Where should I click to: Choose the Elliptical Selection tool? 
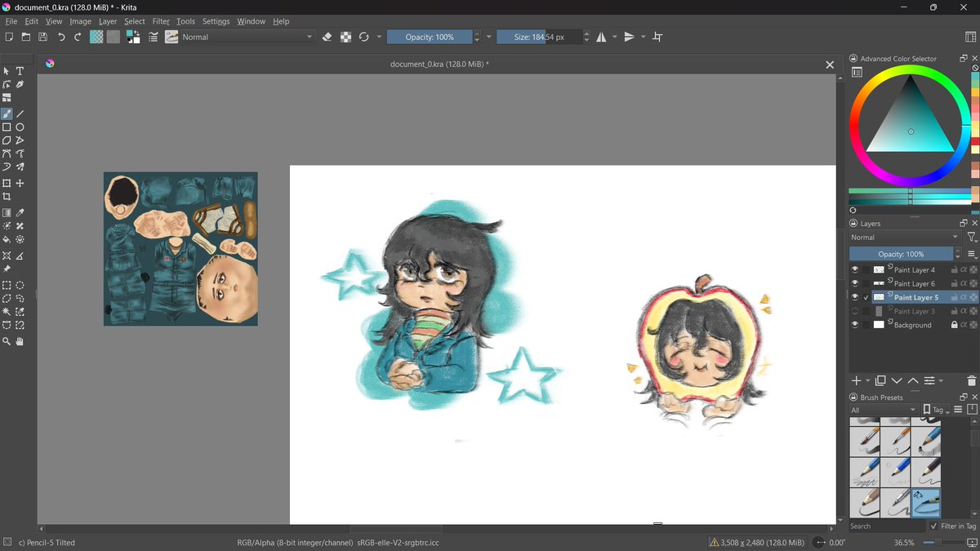(20, 286)
